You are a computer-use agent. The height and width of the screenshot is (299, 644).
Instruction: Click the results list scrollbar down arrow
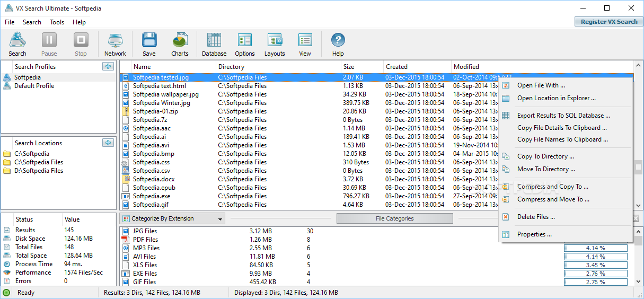pos(639,205)
